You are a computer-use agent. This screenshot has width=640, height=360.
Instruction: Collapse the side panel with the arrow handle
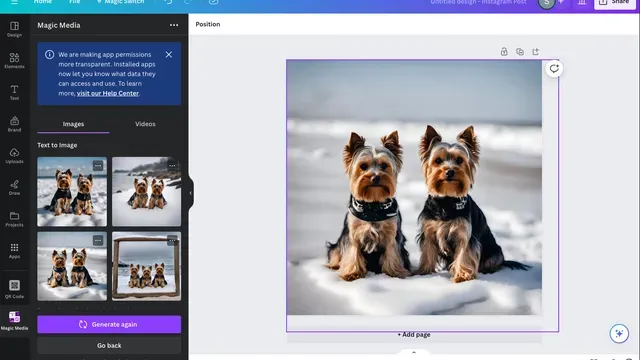point(191,193)
